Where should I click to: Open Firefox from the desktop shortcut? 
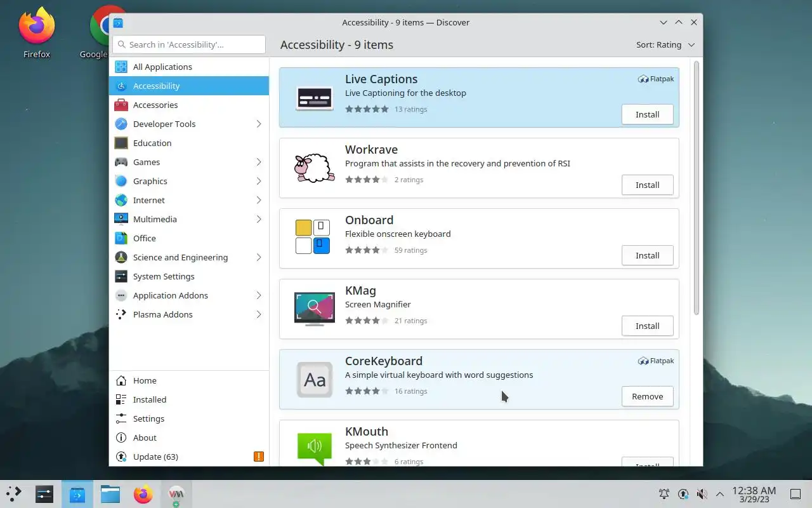(37, 32)
